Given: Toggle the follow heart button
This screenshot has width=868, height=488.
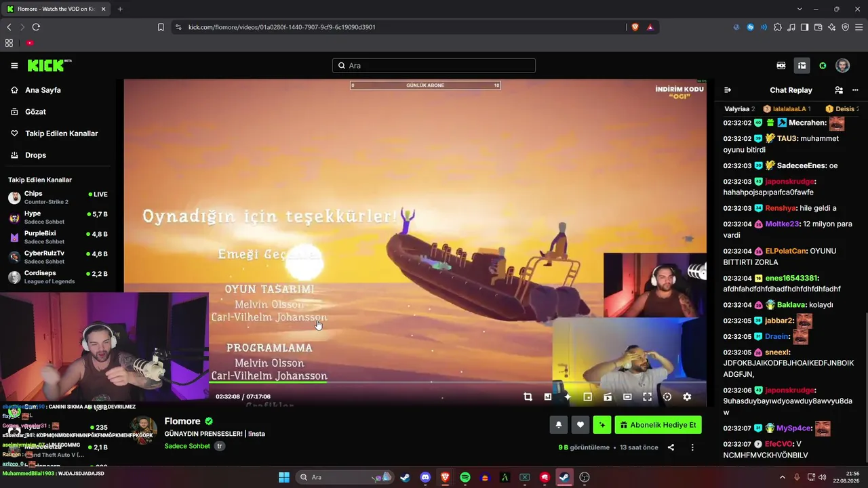Looking at the screenshot, I should tap(580, 425).
